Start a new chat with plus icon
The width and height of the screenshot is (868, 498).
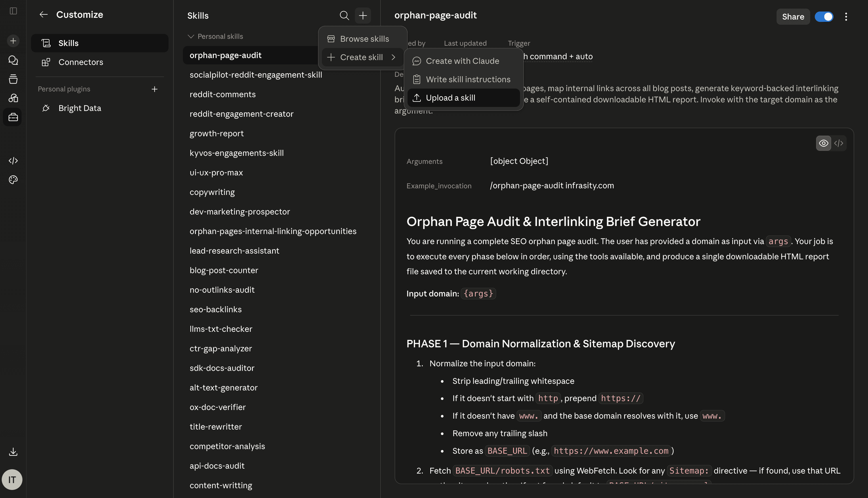[x=13, y=41]
